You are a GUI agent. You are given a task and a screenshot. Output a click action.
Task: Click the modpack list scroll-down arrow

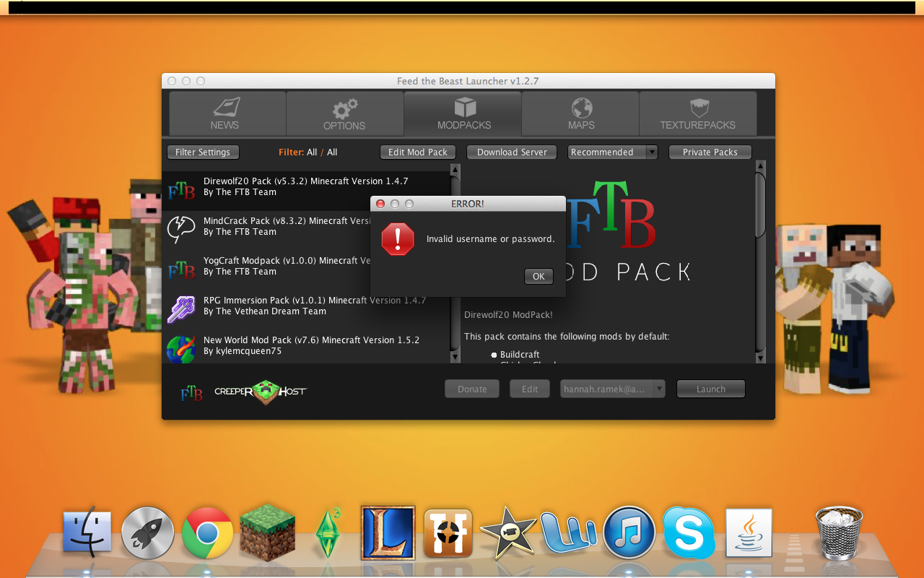[455, 357]
